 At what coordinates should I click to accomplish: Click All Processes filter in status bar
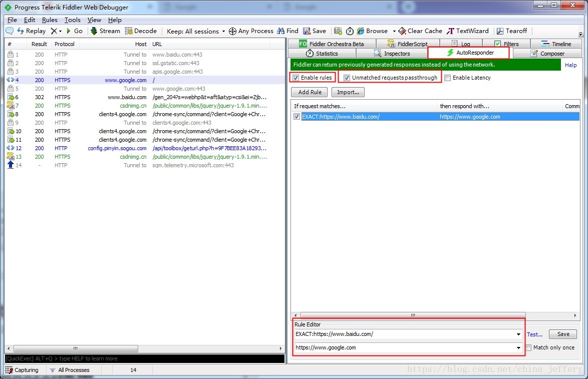pyautogui.click(x=70, y=370)
